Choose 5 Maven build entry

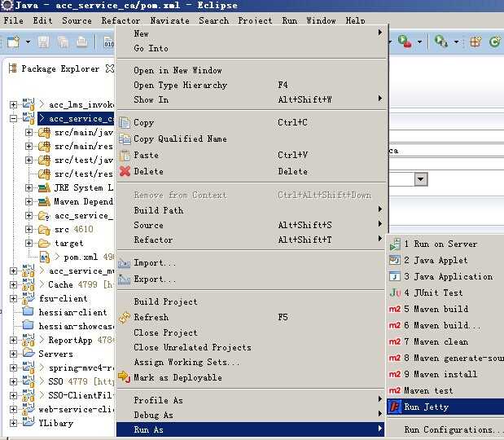pos(446,309)
